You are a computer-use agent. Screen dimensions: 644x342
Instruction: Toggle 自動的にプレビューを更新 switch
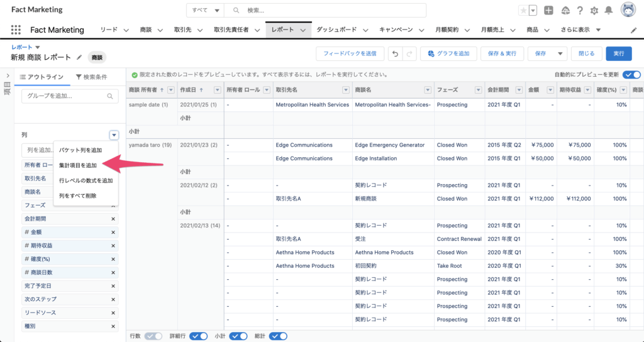pyautogui.click(x=631, y=75)
